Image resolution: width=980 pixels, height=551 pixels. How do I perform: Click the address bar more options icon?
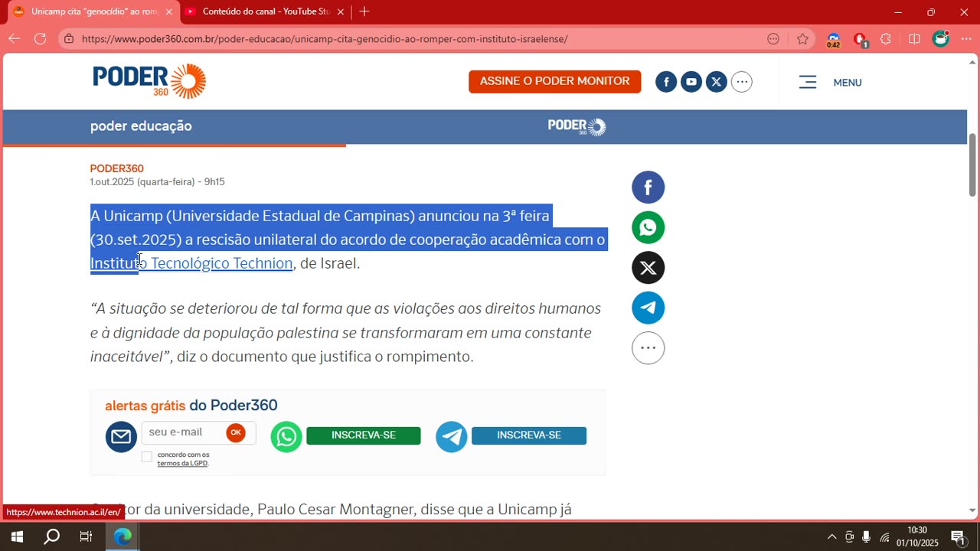773,39
